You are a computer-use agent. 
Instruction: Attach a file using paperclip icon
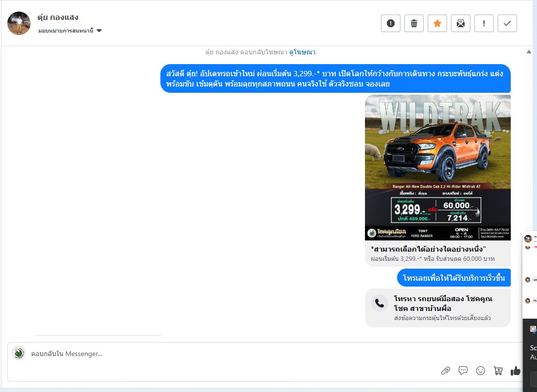446,371
